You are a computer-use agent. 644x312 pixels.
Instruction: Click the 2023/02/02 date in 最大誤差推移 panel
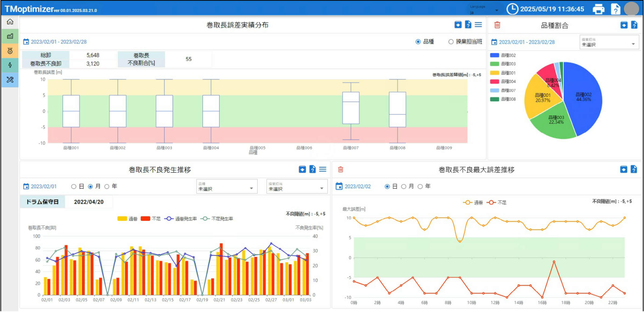point(357,186)
